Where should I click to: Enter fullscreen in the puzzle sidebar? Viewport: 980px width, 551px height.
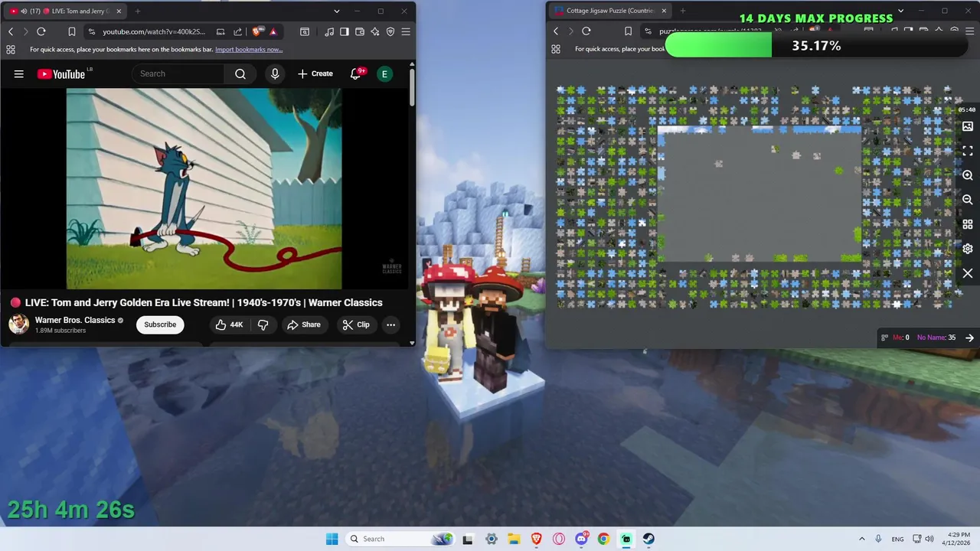[x=968, y=151]
